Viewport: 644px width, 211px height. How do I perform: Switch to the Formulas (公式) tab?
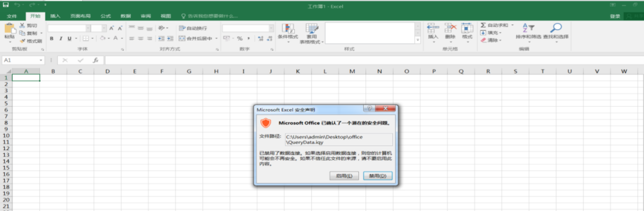point(106,16)
